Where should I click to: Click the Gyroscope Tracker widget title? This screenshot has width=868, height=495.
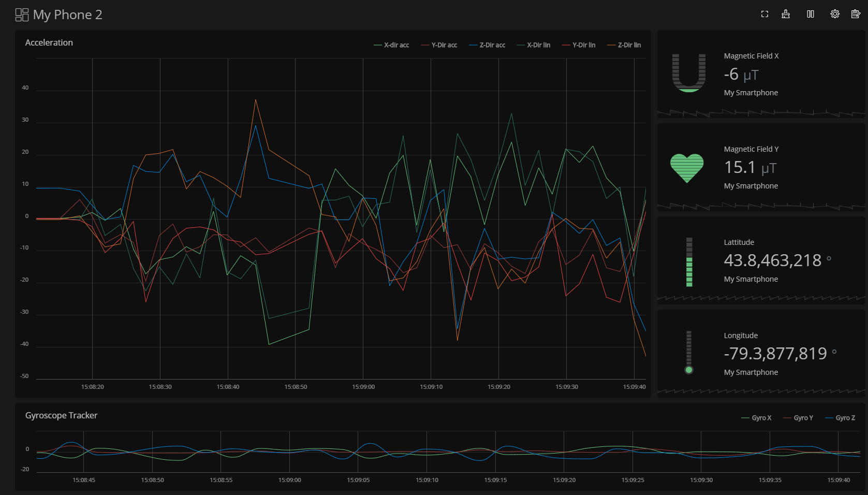point(61,415)
